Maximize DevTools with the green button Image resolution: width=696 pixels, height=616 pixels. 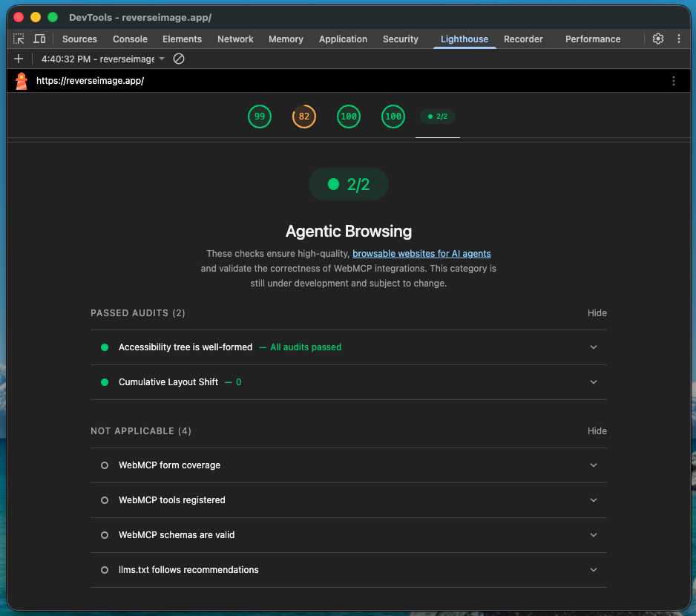point(53,17)
